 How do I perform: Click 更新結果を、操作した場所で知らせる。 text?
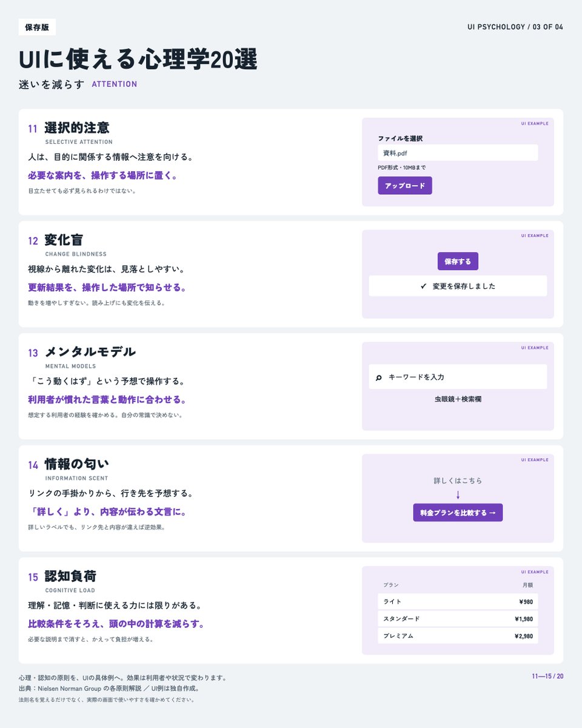click(107, 288)
